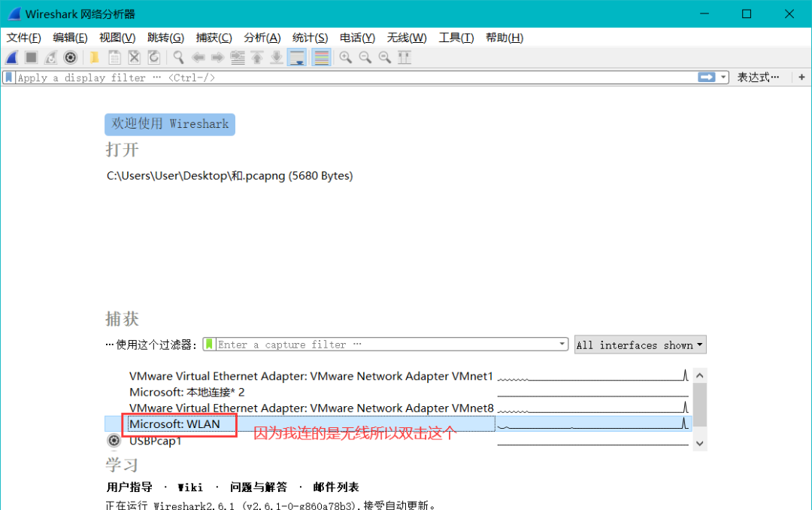The image size is (812, 510).
Task: Open the 编辑(E) menu
Action: point(71,38)
